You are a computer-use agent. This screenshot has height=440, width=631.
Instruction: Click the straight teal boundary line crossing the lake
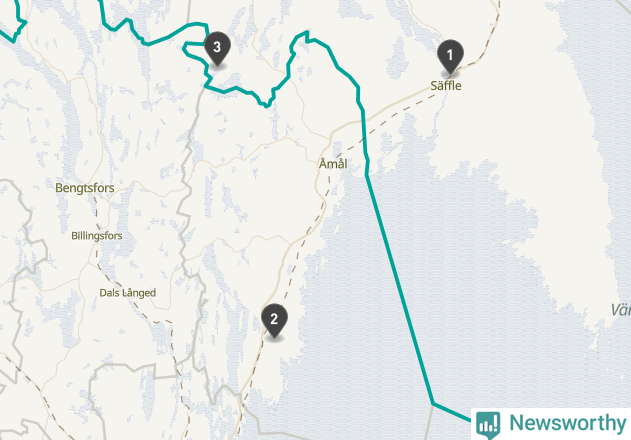pyautogui.click(x=400, y=288)
